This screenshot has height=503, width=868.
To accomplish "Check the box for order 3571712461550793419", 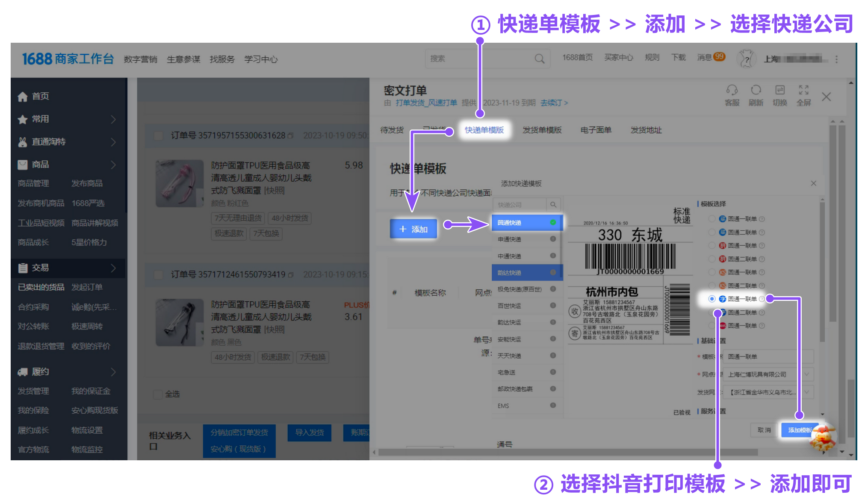I will 159,275.
